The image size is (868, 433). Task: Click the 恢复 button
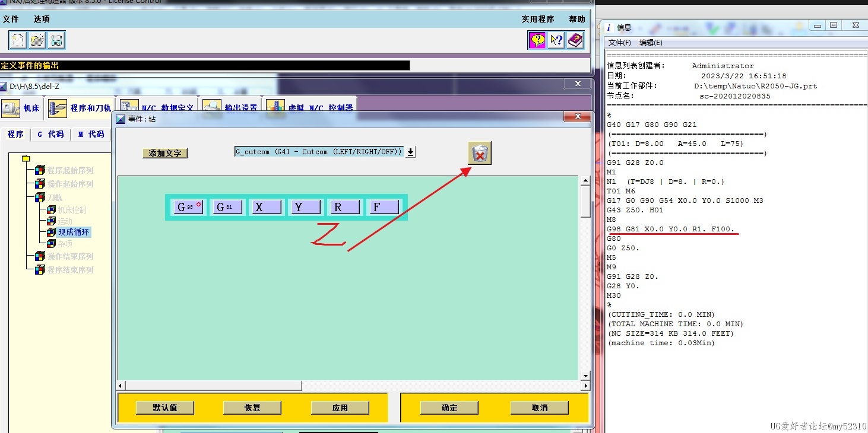click(252, 407)
